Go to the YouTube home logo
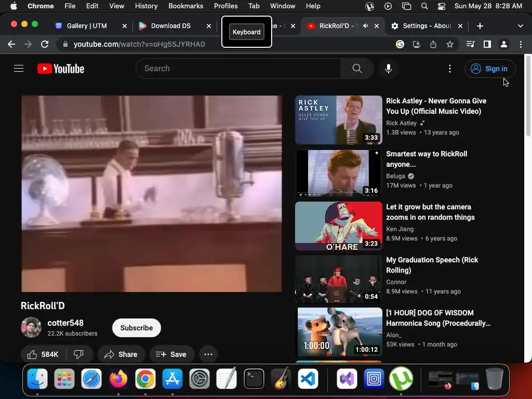The height and width of the screenshot is (399, 532). tap(61, 69)
